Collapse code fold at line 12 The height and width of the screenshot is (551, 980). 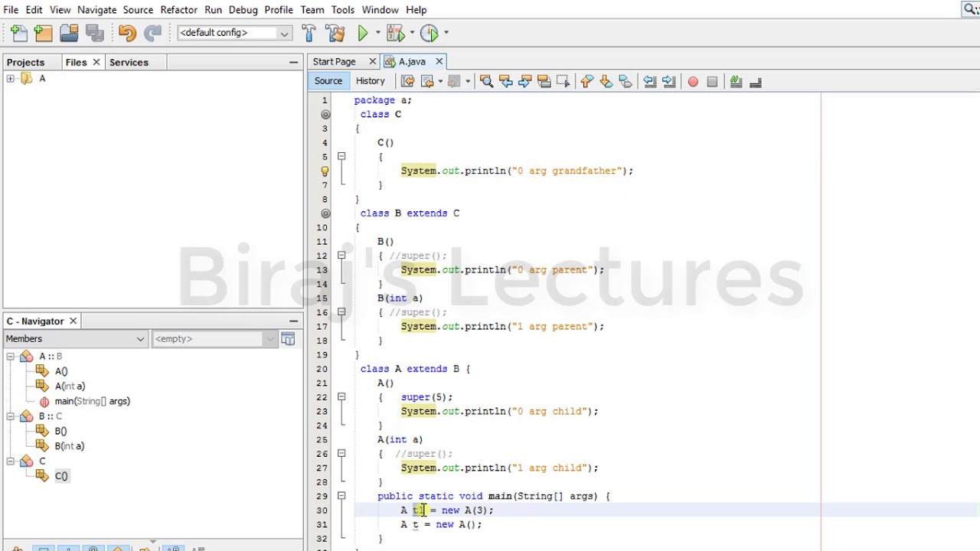341,256
